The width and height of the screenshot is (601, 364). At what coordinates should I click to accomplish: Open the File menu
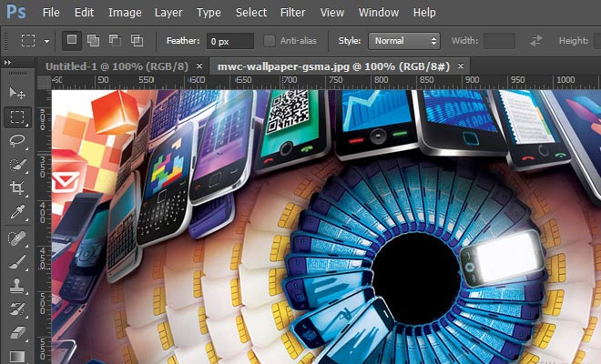[51, 13]
